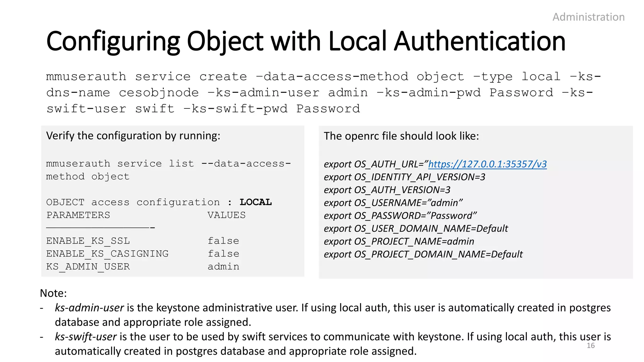Click the slide page number 16
Screen dimensions: 644x362
point(591,346)
